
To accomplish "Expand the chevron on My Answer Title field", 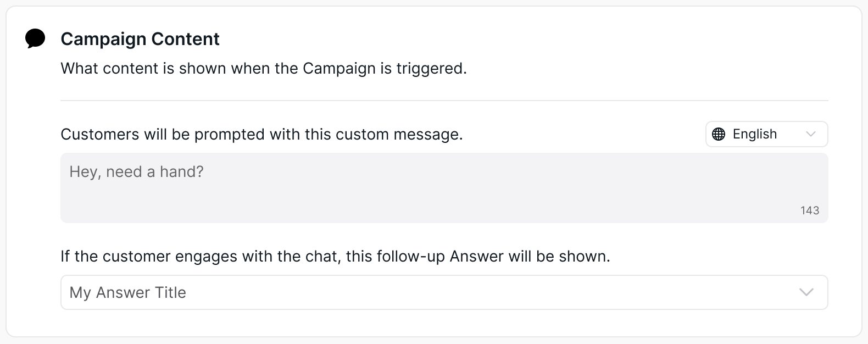I will (x=806, y=292).
